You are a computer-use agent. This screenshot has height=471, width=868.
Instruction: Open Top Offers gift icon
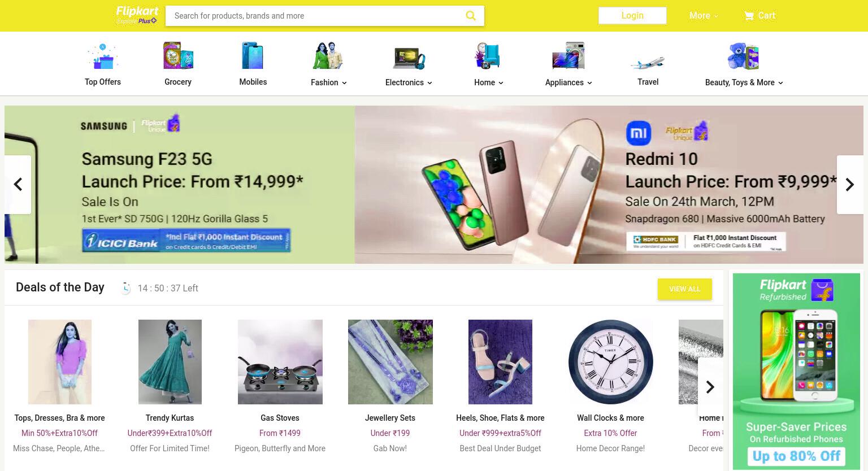pos(102,56)
